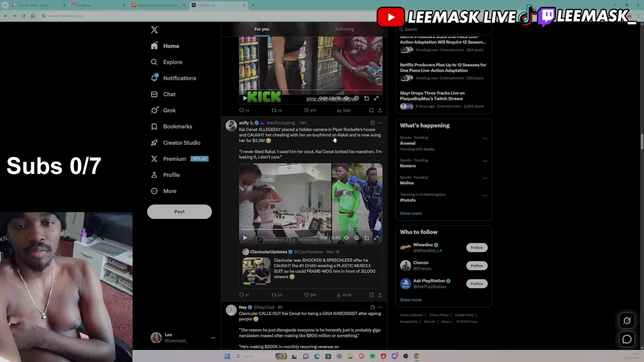Image resolution: width=644 pixels, height=362 pixels.
Task: Open Bookmarks in the sidebar
Action: click(x=172, y=126)
